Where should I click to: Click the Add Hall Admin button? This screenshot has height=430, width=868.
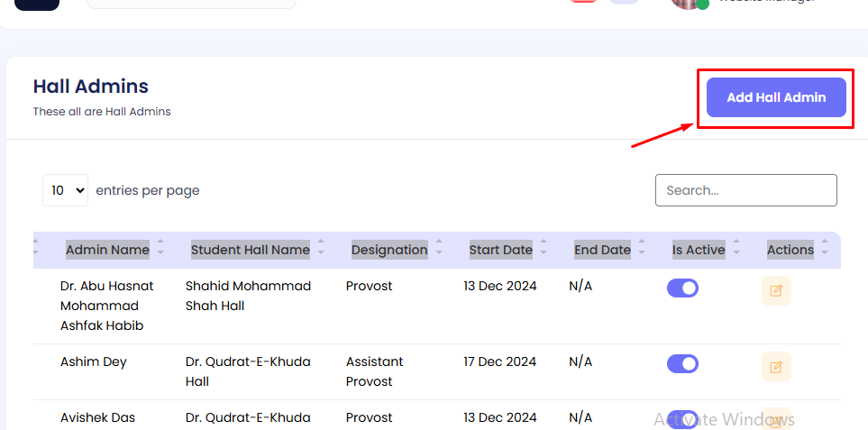click(775, 97)
